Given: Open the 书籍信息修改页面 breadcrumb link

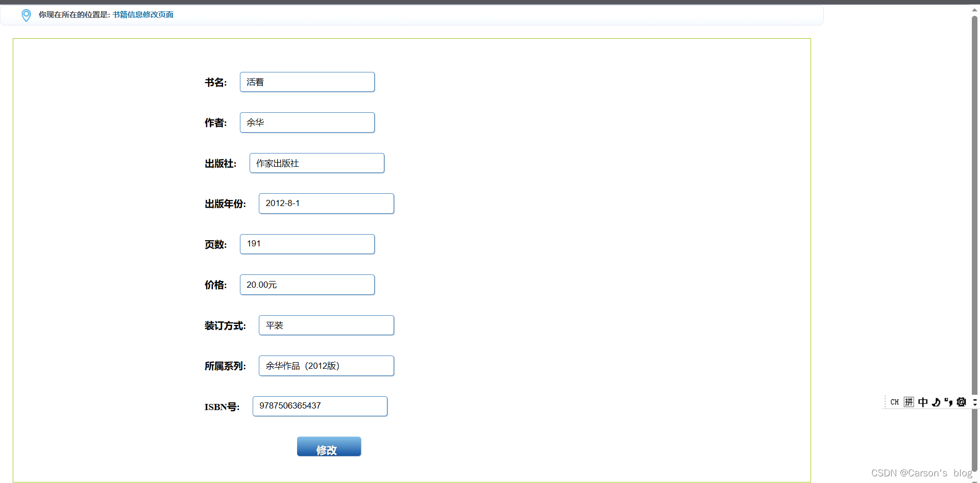Looking at the screenshot, I should pos(143,15).
